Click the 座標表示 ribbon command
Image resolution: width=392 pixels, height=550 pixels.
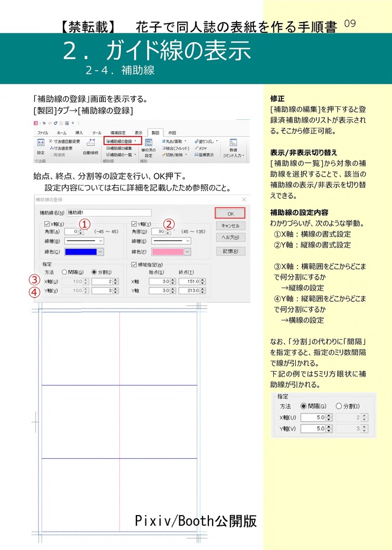[204, 155]
